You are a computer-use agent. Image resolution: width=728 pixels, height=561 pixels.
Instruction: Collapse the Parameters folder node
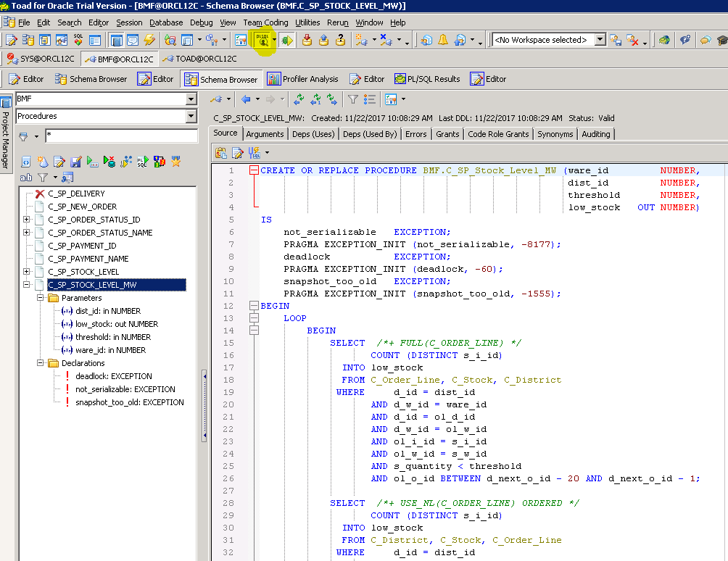click(40, 298)
